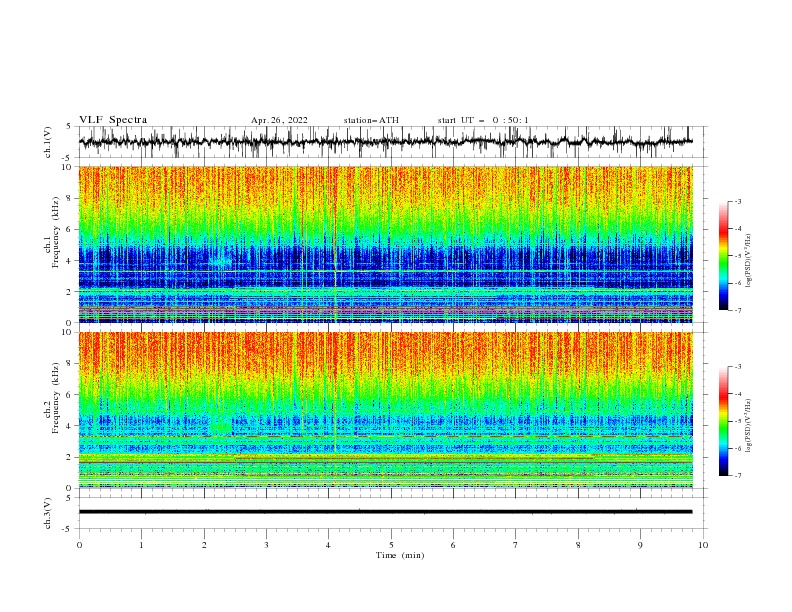
Task: Click the "station=ATH" header label
Action: pos(371,120)
